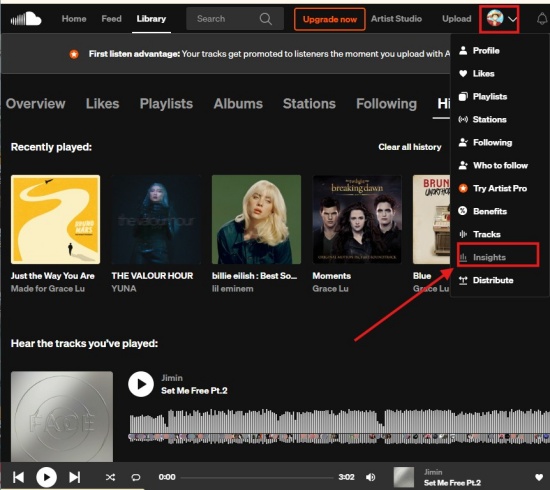The width and height of the screenshot is (550, 490).
Task: Click 'Made for Grace Lu' text
Action: coord(48,289)
